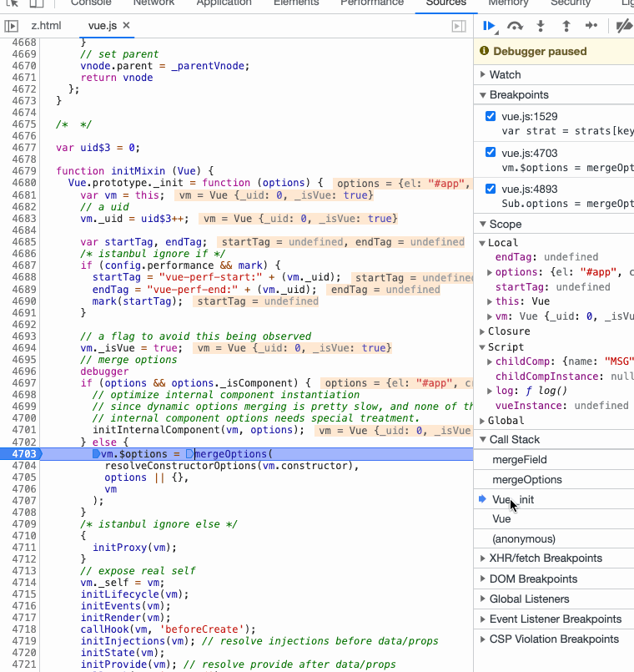Show navigator sidebar icon left of z.html
Screen dimensions: 634x672
click(12, 26)
